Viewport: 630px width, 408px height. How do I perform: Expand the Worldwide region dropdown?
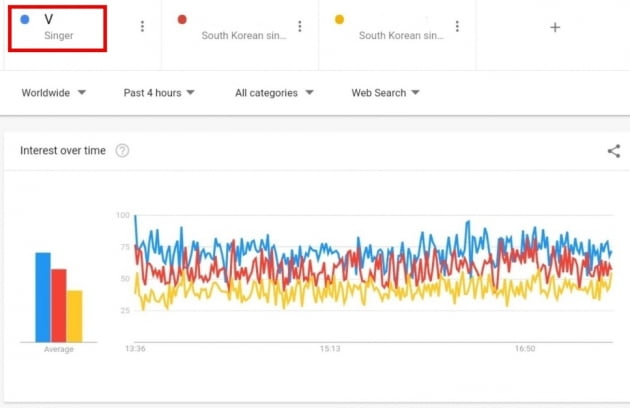pos(54,93)
